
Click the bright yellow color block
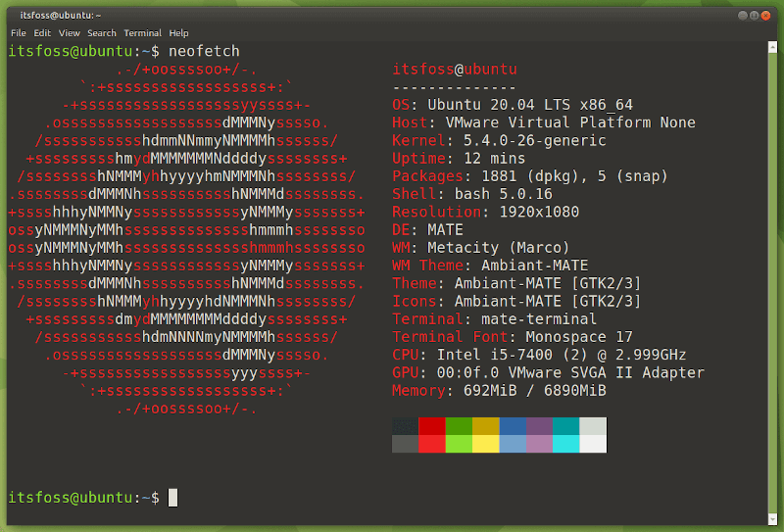point(486,444)
